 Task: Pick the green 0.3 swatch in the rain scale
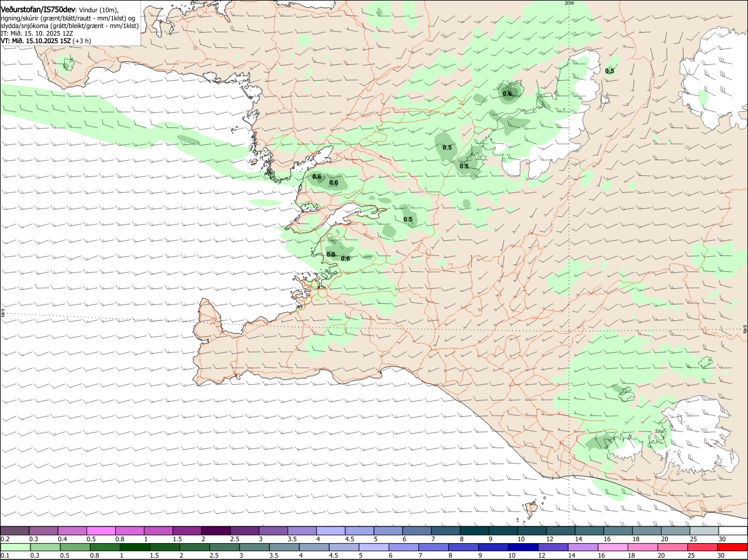[x=44, y=548]
